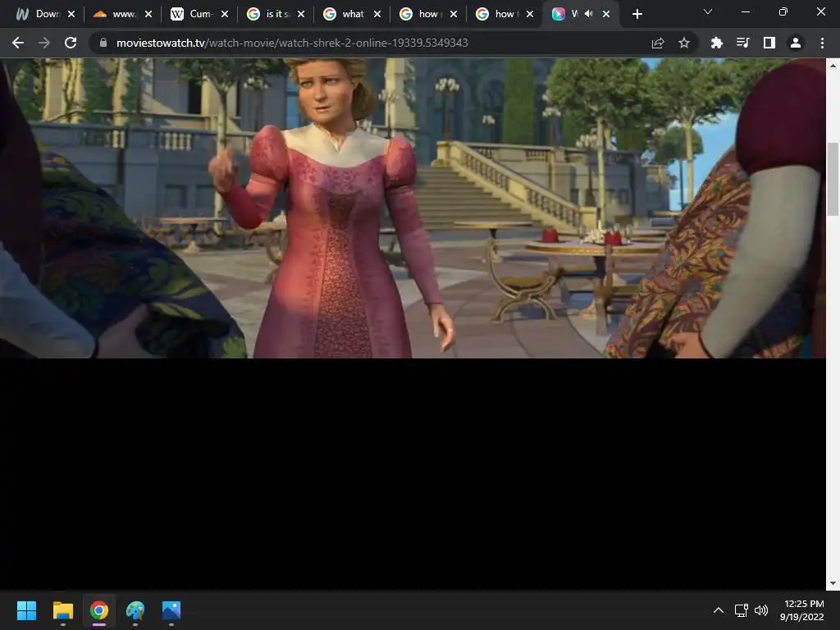This screenshot has height=630, width=840.
Task: Click the scrollbar down arrow
Action: coord(833,583)
